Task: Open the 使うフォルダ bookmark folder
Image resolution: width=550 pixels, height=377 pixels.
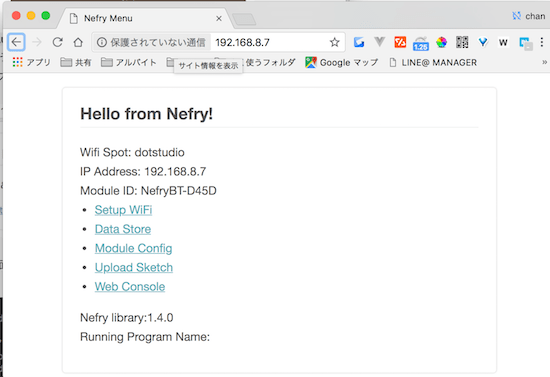Action: pyautogui.click(x=270, y=62)
